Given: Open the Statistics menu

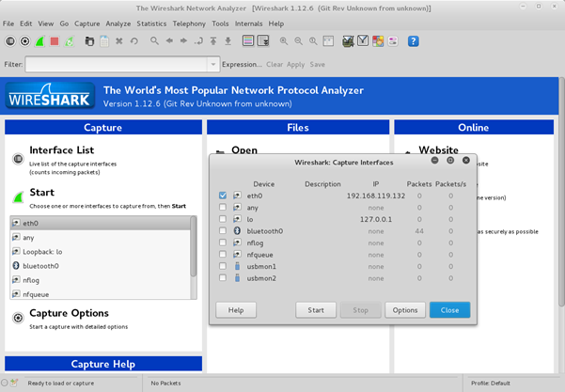Looking at the screenshot, I should [150, 23].
